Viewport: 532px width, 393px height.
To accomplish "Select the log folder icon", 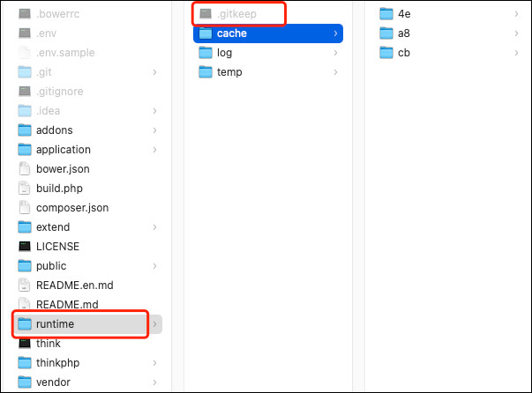I will (x=206, y=53).
